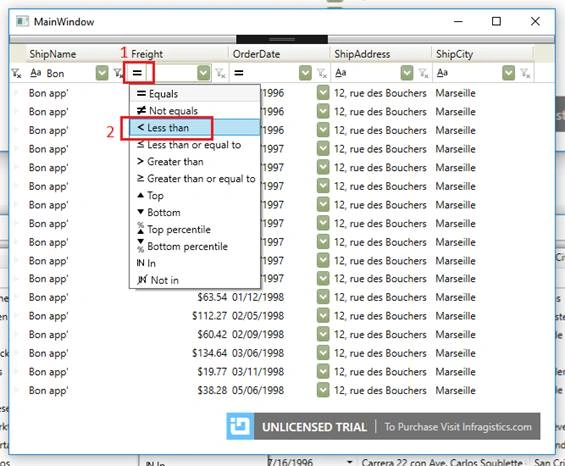Select the Less than operator
The width and height of the screenshot is (565, 466).
point(195,128)
